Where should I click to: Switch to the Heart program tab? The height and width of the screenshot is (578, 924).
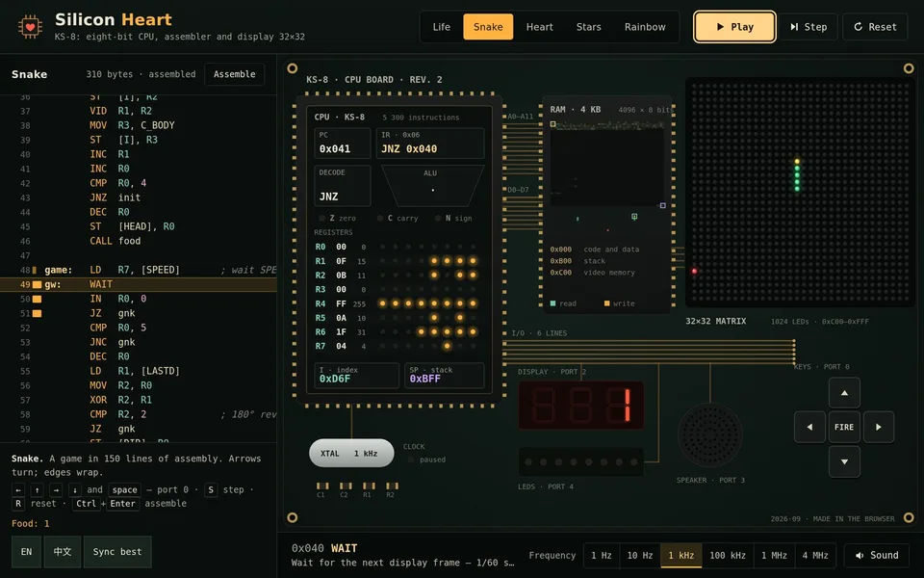tap(539, 27)
